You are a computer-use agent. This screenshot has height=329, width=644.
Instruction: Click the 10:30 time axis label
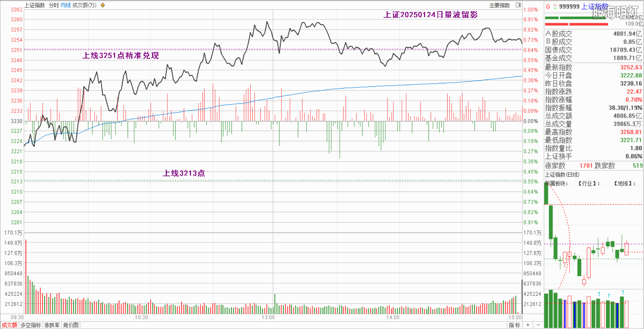click(141, 317)
